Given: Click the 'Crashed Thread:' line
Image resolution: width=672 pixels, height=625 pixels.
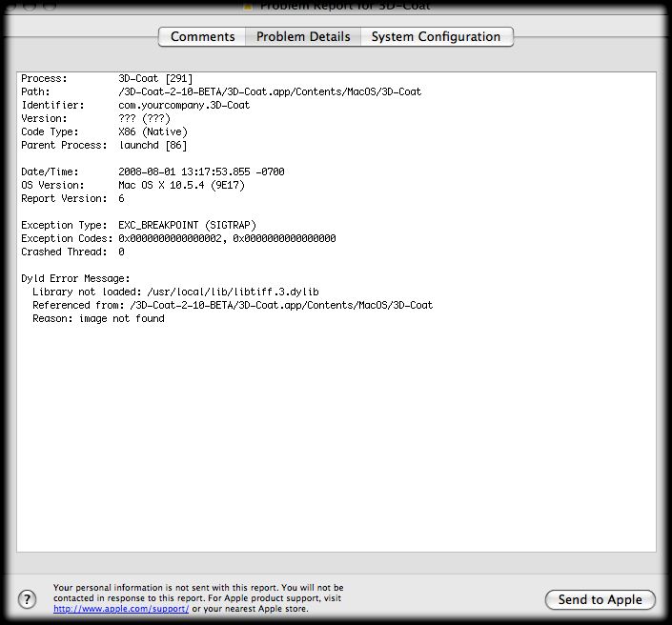Looking at the screenshot, I should (x=72, y=252).
